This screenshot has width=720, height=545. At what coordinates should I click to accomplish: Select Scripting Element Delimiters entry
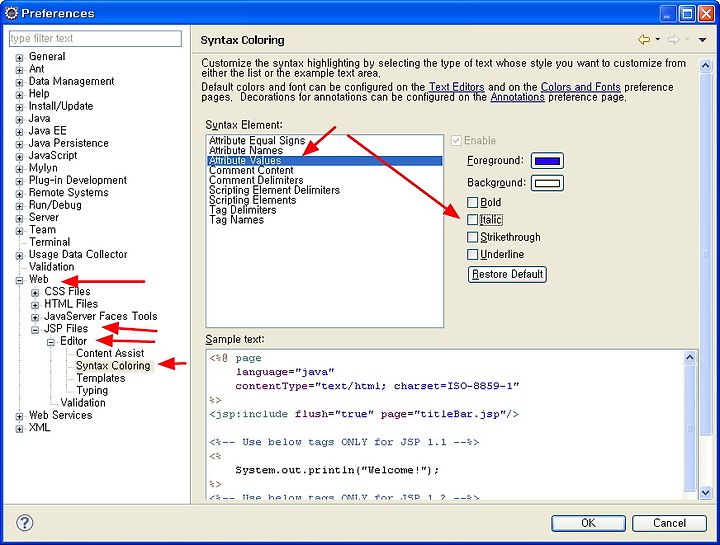(275, 190)
